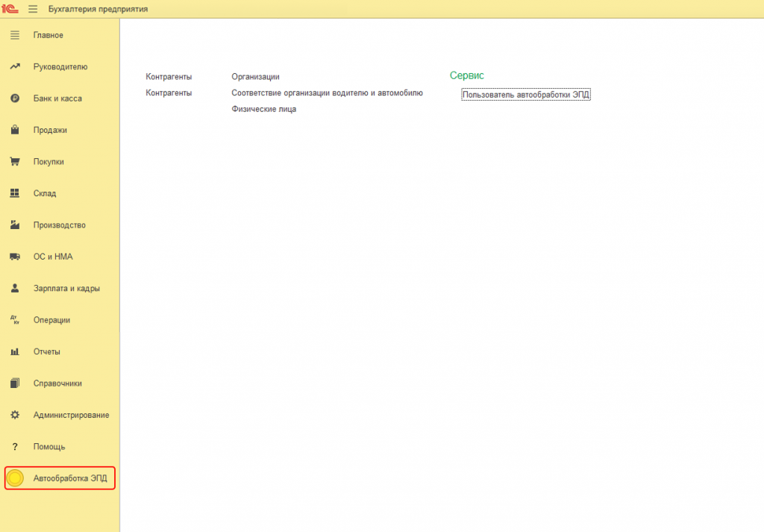Open Контрагенты link beside Организации
The height and width of the screenshot is (532, 764).
[169, 77]
